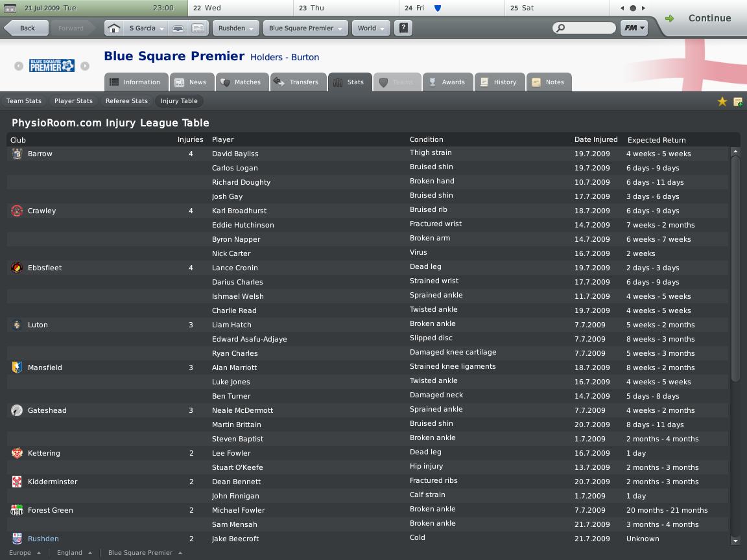747x560 pixels.
Task: Click the Rushden club link in table
Action: click(43, 539)
